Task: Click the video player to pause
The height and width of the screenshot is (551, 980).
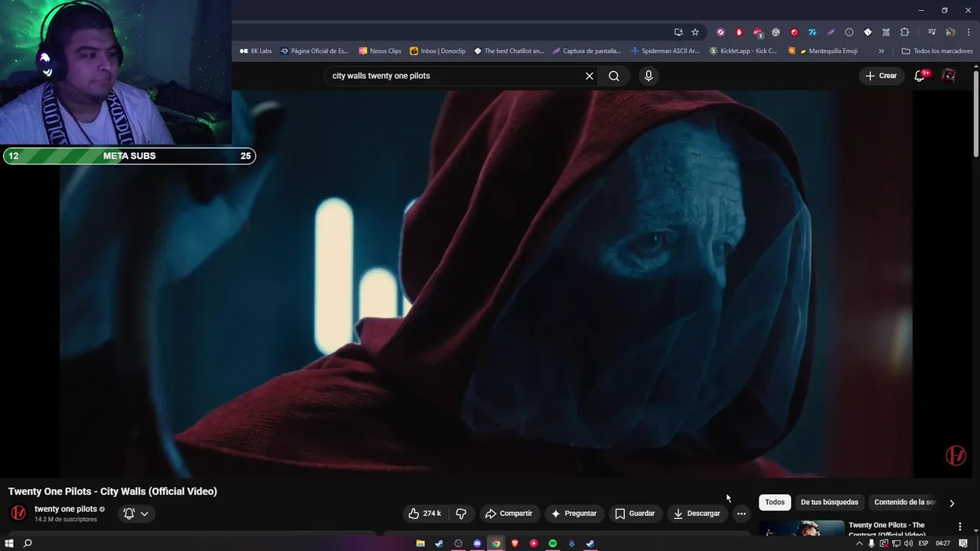Action: (486, 283)
